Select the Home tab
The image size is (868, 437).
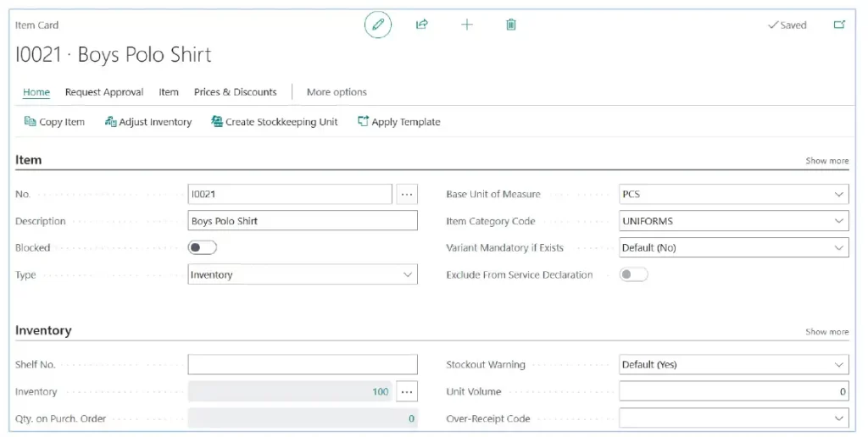36,92
